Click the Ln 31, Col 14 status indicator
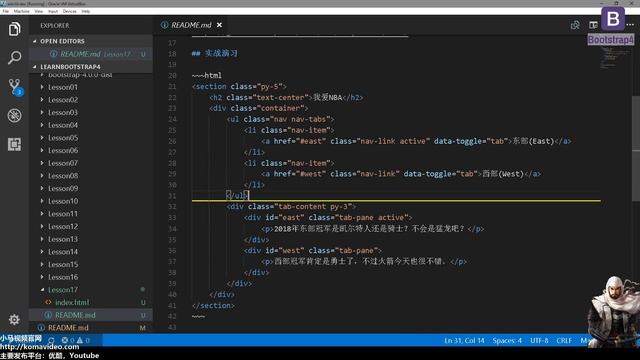Screen dimensions: 640x360 click(464, 340)
